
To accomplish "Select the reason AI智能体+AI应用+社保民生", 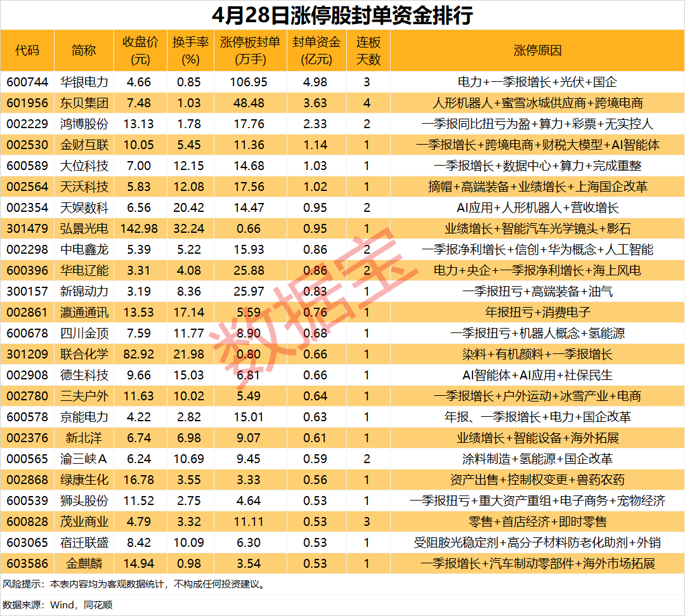I will (x=537, y=376).
